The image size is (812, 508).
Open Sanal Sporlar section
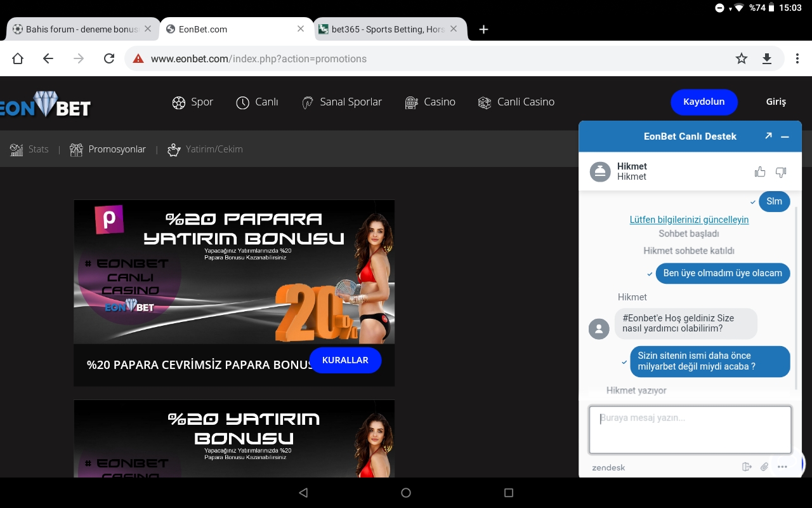(x=341, y=102)
